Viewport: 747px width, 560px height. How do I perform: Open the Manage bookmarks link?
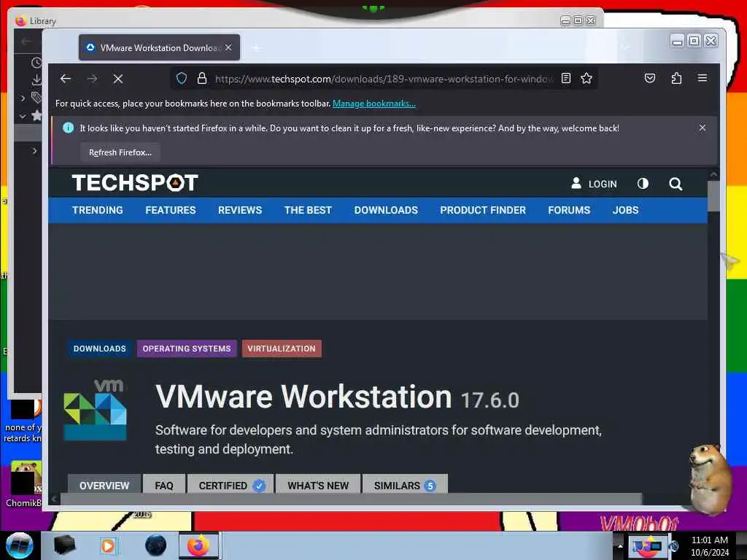tap(374, 104)
